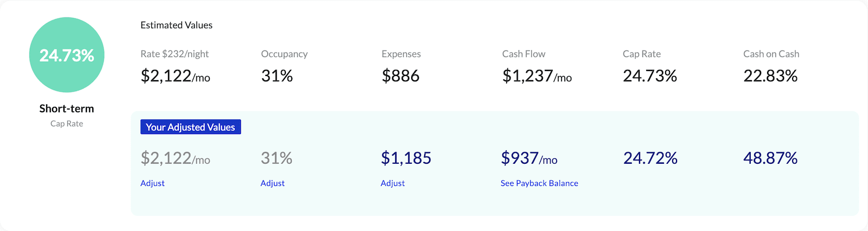Screen dimensions: 868x231
Task: Click the estimated $886 expenses value
Action: [x=400, y=76]
